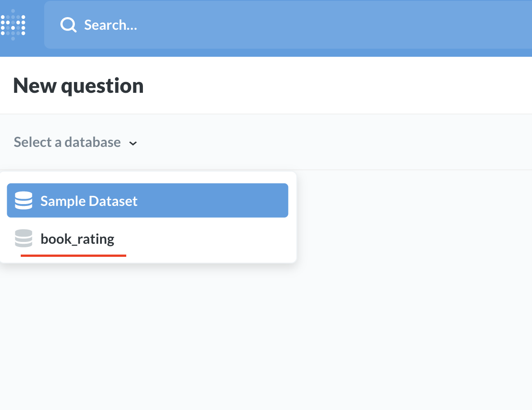The height and width of the screenshot is (410, 532).
Task: Click red underline beneath book_rating
Action: click(73, 255)
